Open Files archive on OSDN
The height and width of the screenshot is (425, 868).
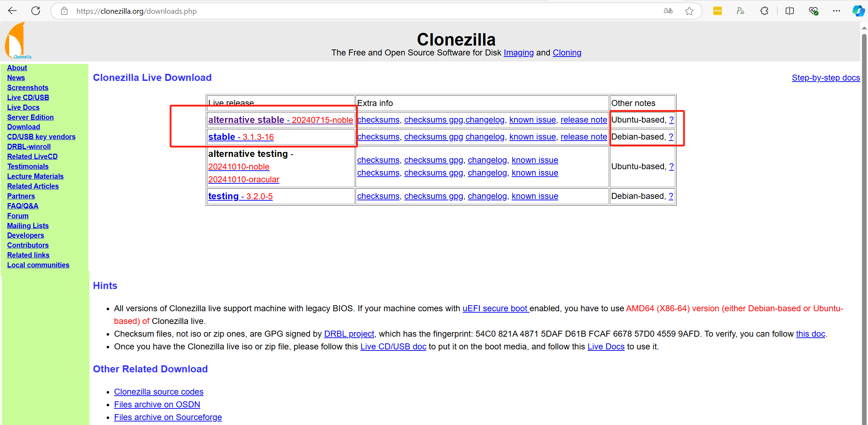[x=157, y=405]
